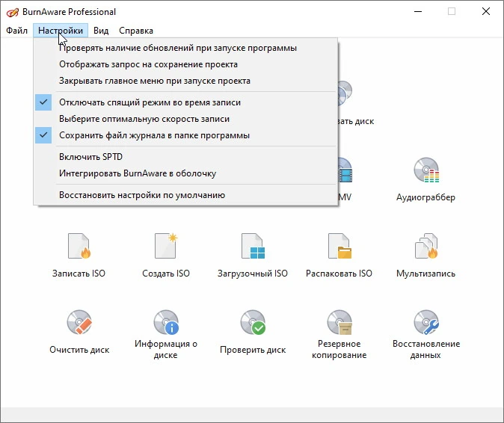504x423 pixels.
Task: Open the Аудиограббер disc icon
Action: pyautogui.click(x=426, y=170)
